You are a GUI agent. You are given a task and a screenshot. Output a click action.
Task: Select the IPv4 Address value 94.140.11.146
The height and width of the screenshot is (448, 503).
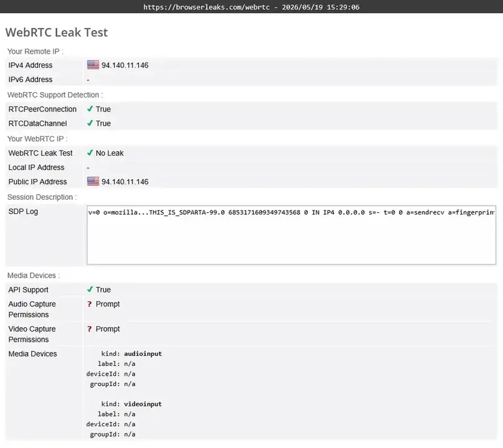click(125, 65)
